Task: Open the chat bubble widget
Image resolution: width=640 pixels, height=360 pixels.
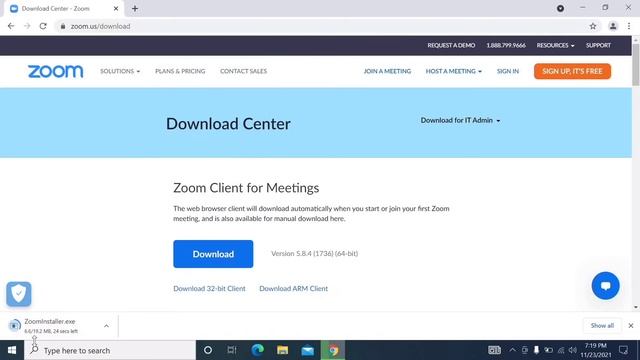Action: 605,286
